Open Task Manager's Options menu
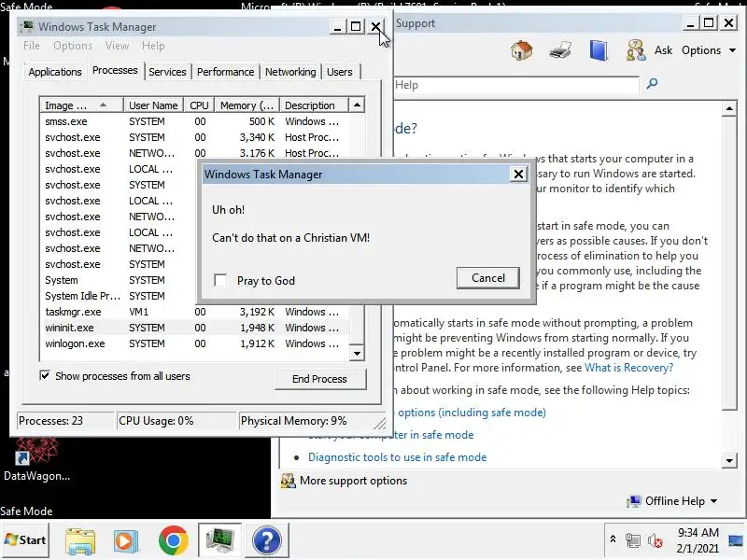747x560 pixels. [x=73, y=46]
